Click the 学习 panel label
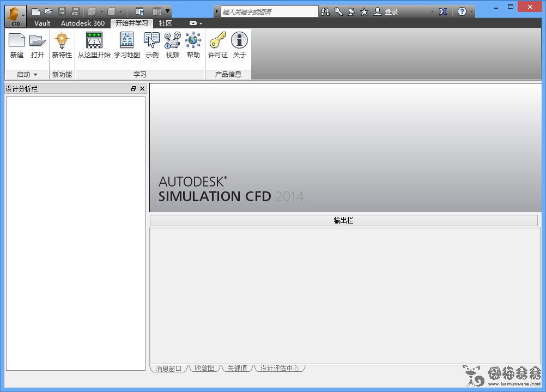The width and height of the screenshot is (546, 392). 140,75
